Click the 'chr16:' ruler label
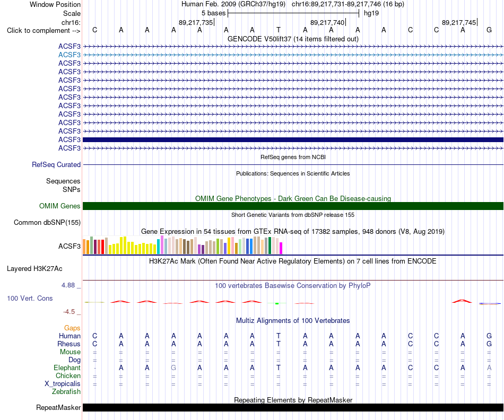This screenshot has height=420, width=504. [71, 22]
